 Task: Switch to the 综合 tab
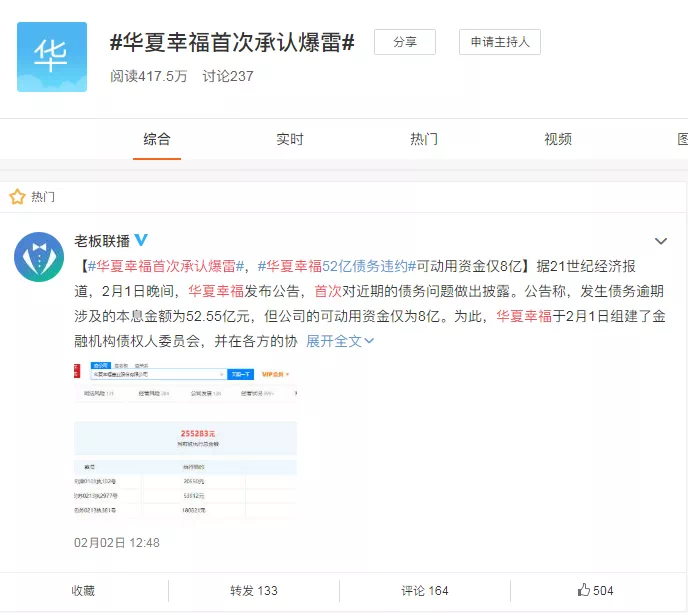157,139
